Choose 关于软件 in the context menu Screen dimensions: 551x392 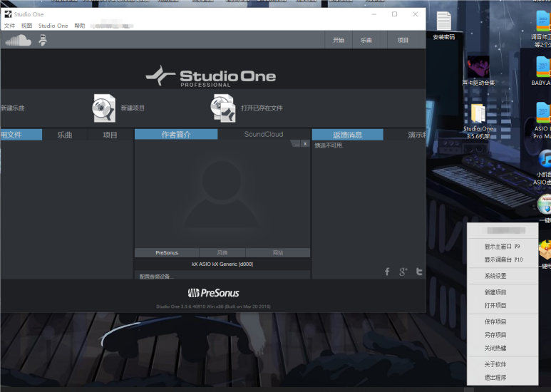[x=502, y=364]
